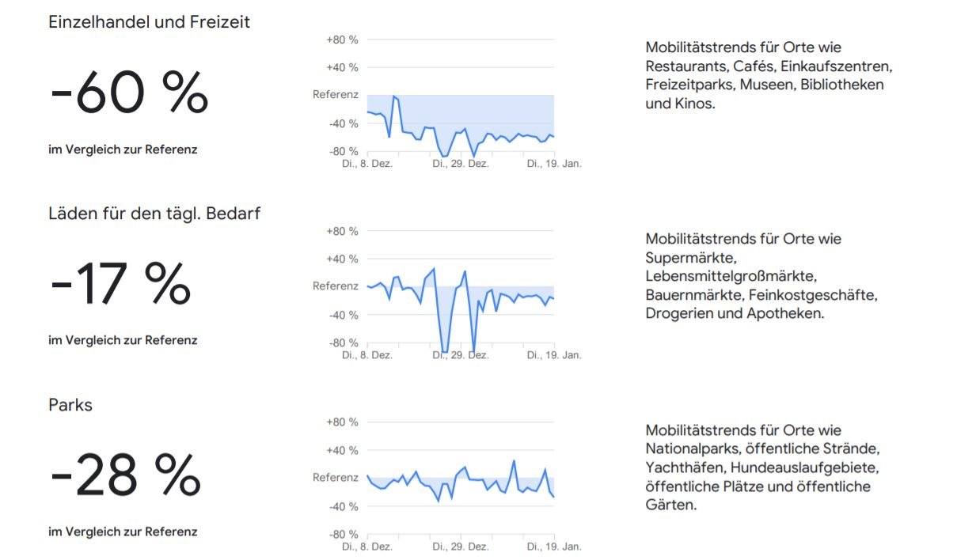This screenshot has height=560, width=957.
Task: Click the -17 % value
Action: (120, 285)
